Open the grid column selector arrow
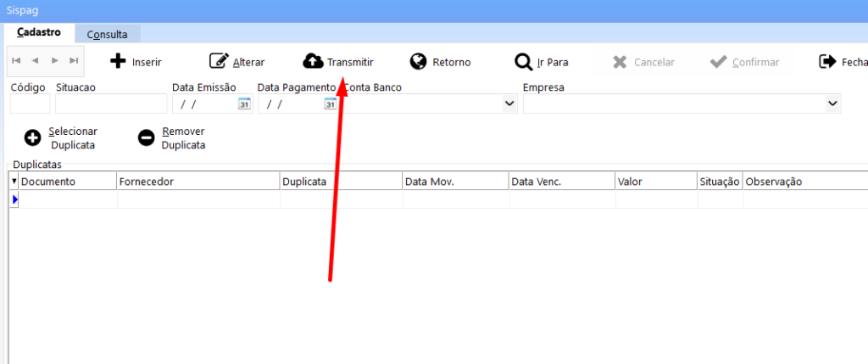The height and width of the screenshot is (364, 868). click(14, 182)
